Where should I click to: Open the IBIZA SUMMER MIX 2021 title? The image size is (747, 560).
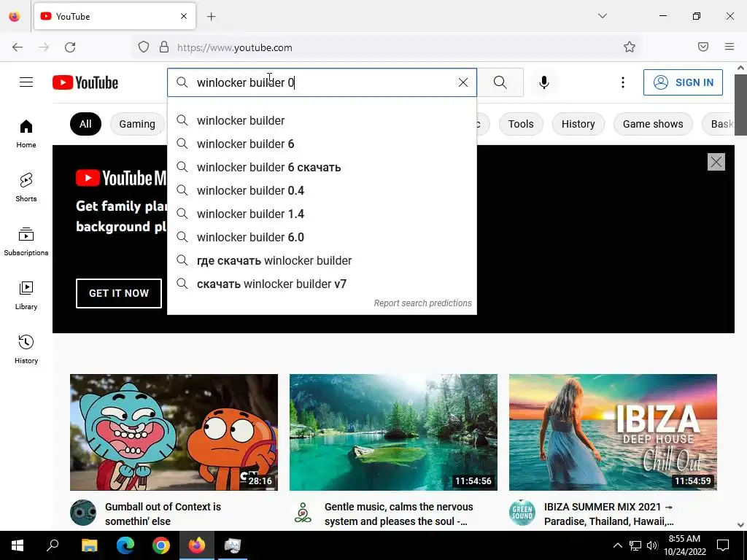pos(609,514)
